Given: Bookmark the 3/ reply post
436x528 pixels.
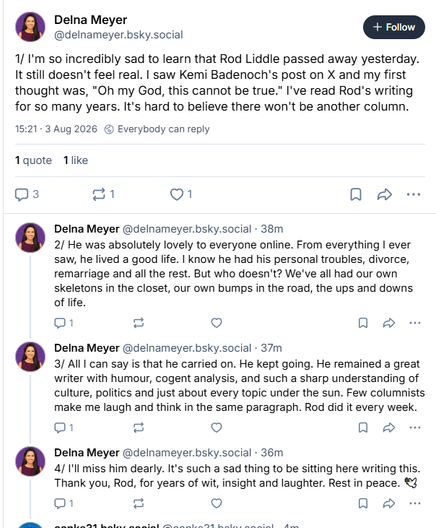Looking at the screenshot, I should (363, 428).
